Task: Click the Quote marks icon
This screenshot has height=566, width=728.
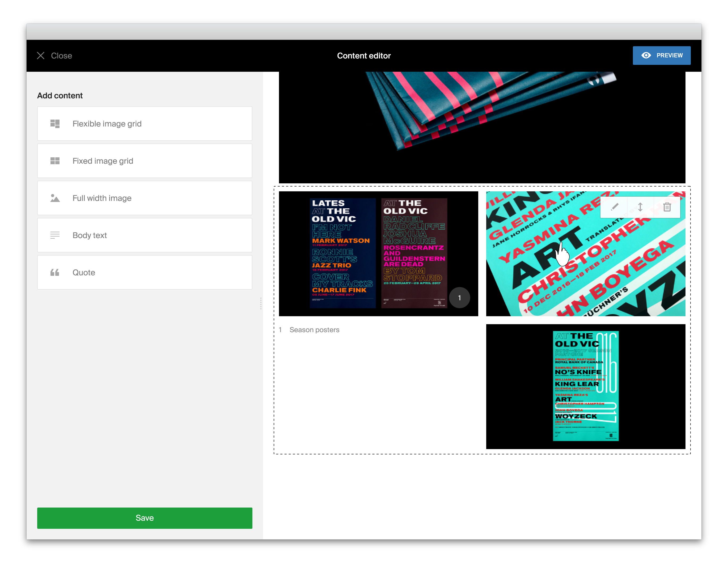Action: coord(55,273)
